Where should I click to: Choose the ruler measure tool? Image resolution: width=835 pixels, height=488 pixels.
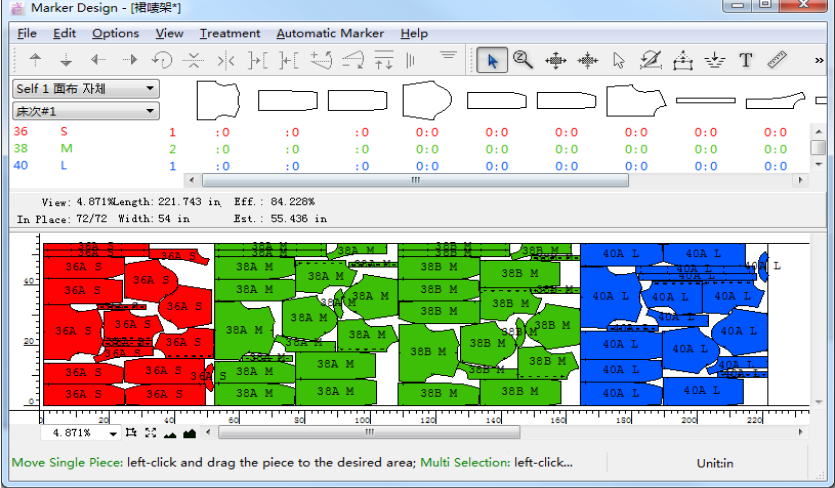pos(777,60)
